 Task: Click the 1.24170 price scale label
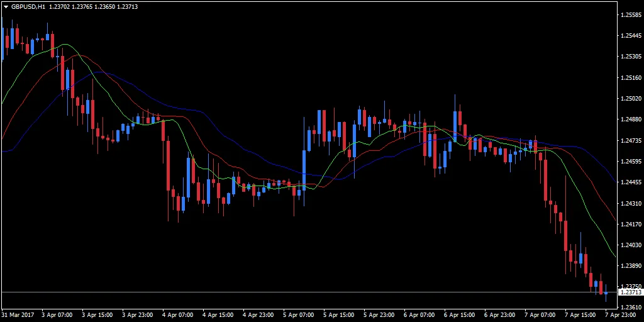click(x=631, y=225)
